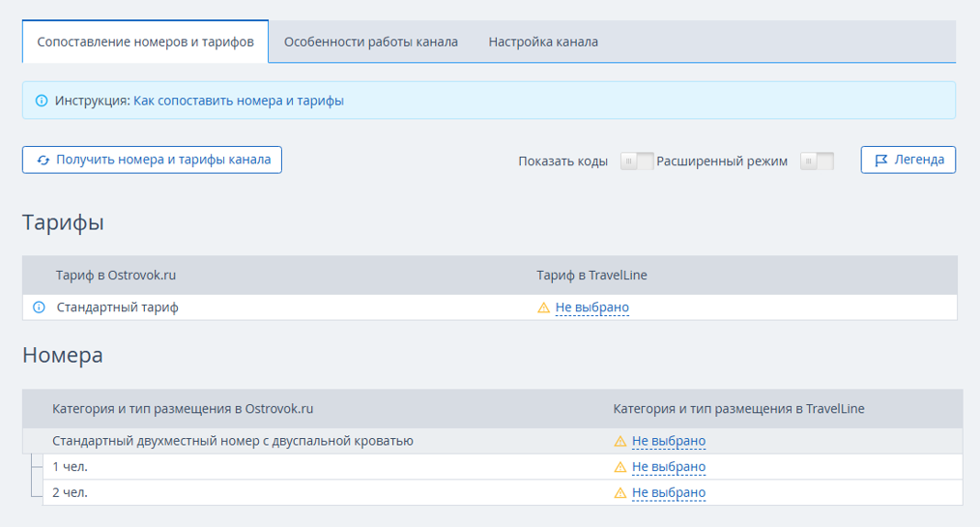Screen dimensions: 980x527
Task: Click the info icon in the instruction banner
Action: (42, 101)
